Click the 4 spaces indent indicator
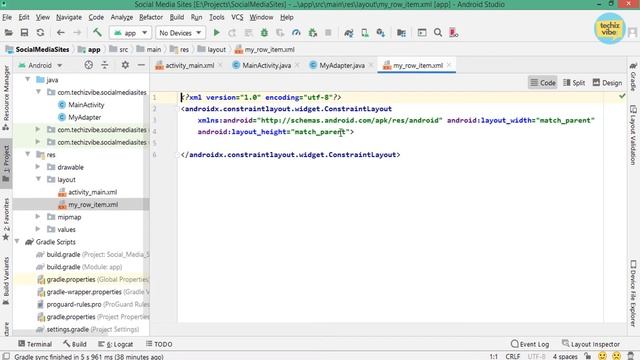This screenshot has height=360, width=640. pos(565,356)
